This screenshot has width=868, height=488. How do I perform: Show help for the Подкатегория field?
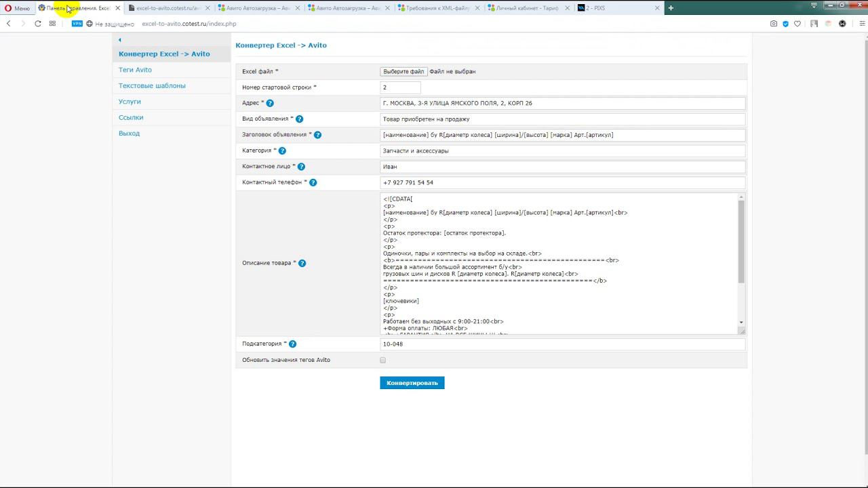pyautogui.click(x=292, y=344)
